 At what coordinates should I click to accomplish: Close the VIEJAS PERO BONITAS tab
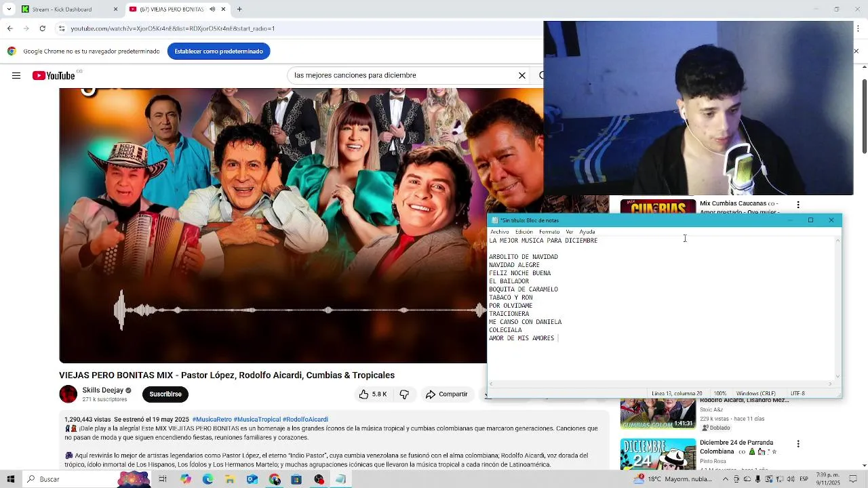tap(223, 9)
